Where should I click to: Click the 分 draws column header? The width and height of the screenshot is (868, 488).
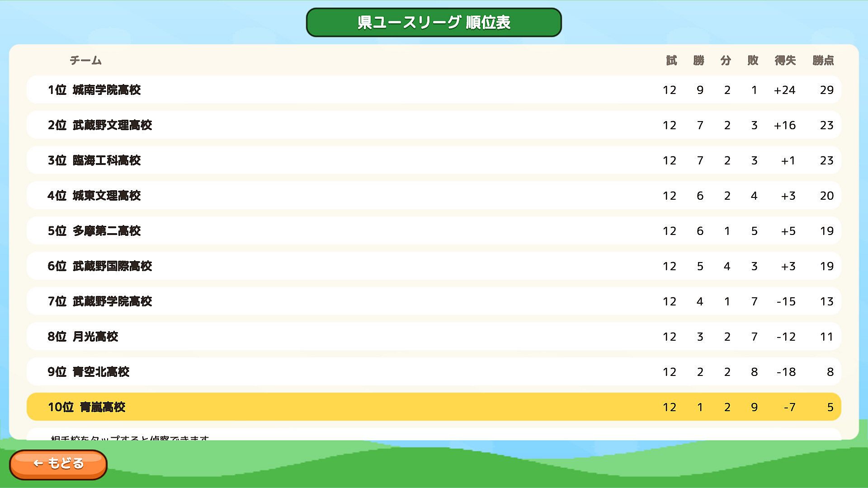(726, 60)
